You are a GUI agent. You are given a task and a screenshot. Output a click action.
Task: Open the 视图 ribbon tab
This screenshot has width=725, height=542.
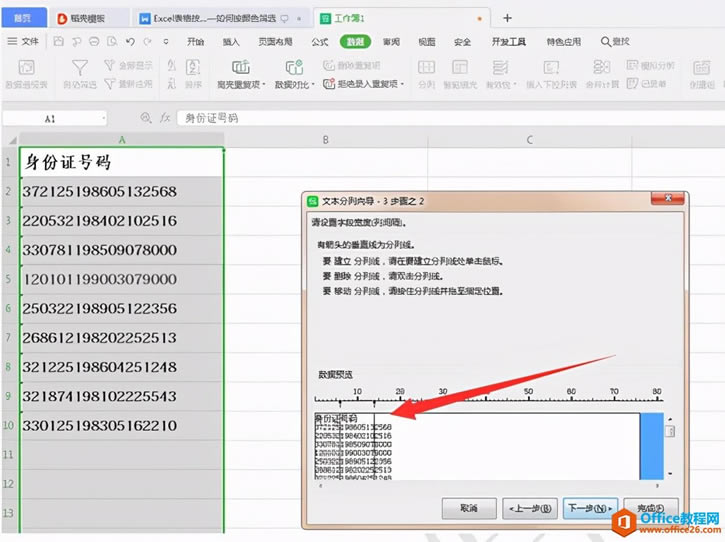(x=427, y=42)
